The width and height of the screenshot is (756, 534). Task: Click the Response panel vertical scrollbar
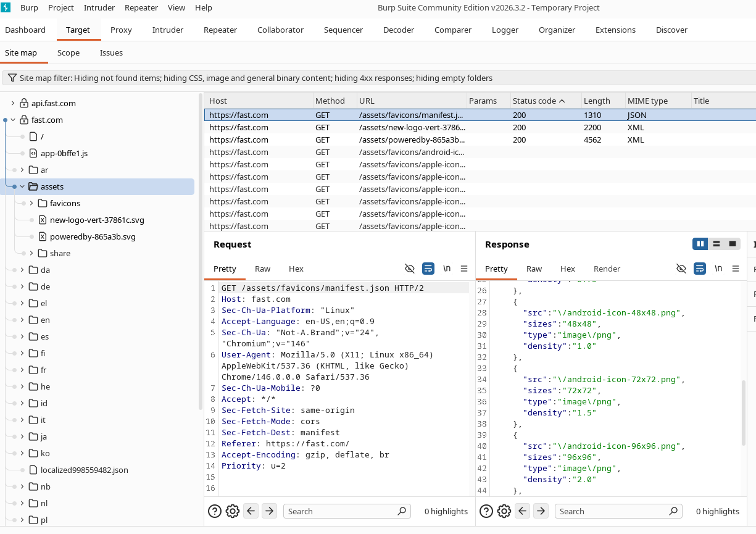(742, 412)
